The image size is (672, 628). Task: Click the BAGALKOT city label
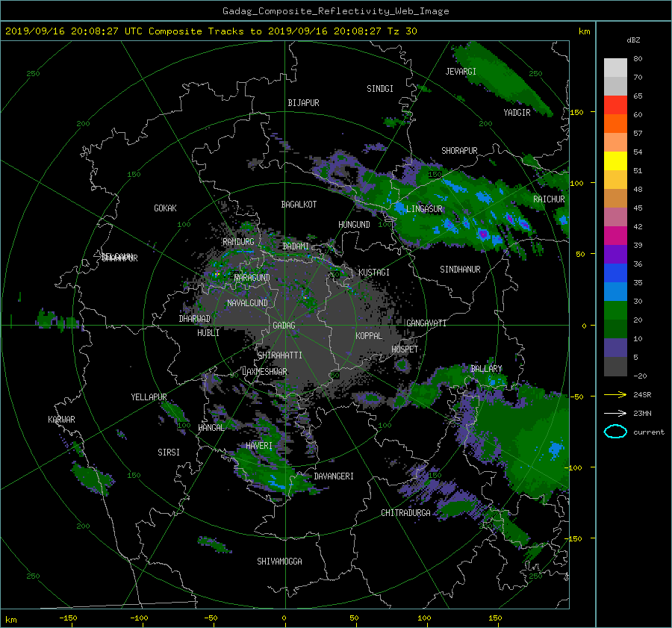coord(299,205)
